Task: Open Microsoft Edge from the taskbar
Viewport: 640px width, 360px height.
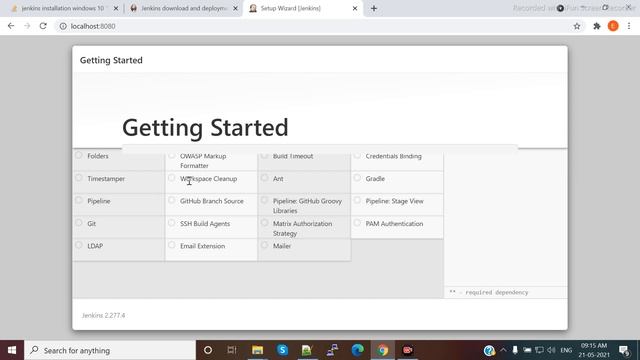Action: [x=358, y=350]
